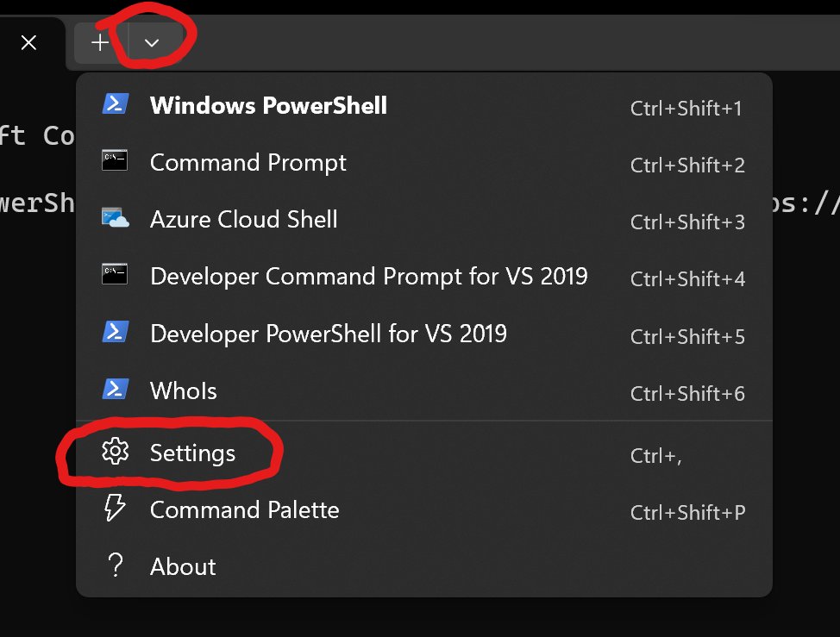Open the WhoIs profile
This screenshot has width=840, height=637.
tap(183, 390)
